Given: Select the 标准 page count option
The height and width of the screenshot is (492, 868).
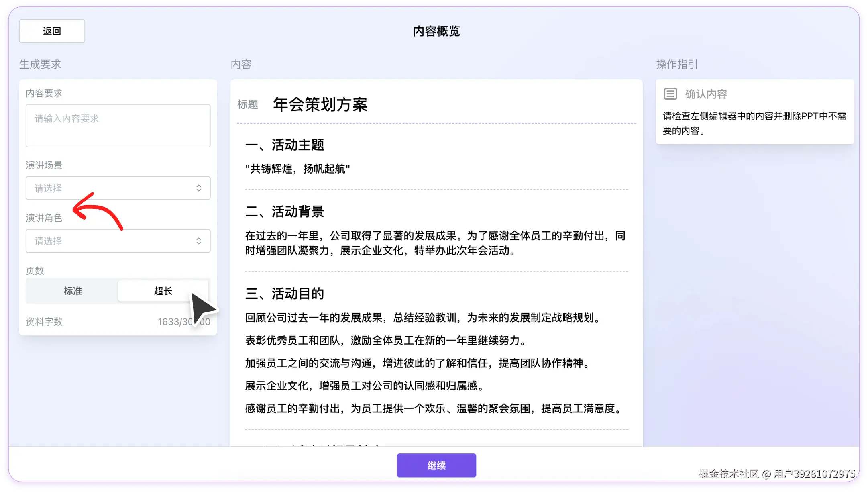Looking at the screenshot, I should [x=73, y=291].
